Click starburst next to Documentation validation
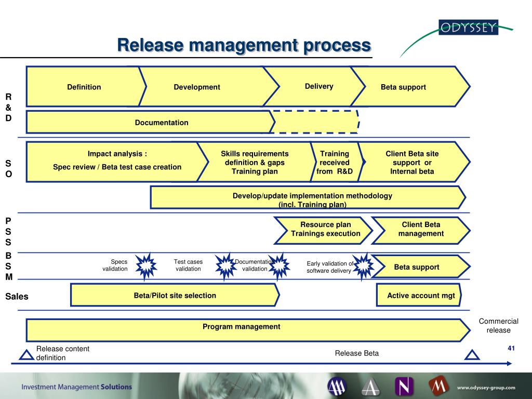 pyautogui.click(x=279, y=267)
